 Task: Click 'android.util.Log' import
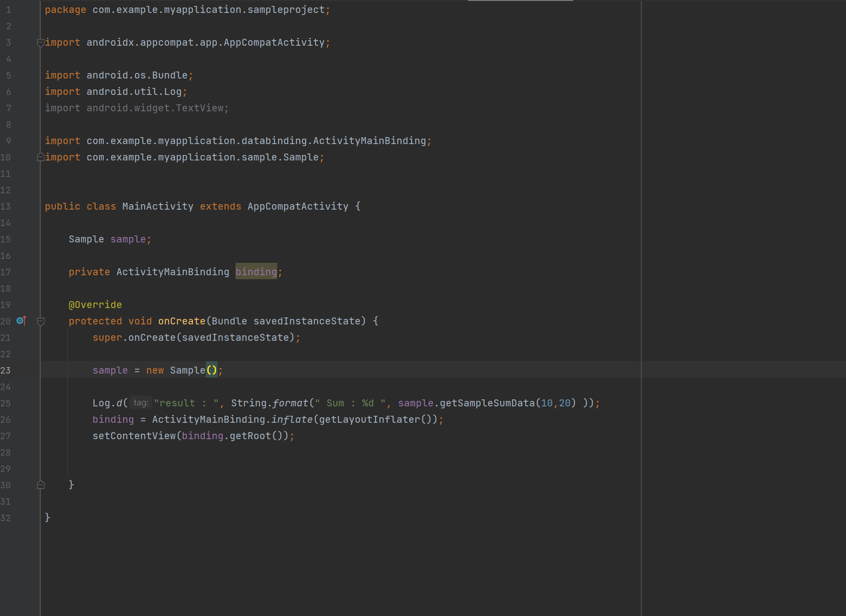coord(134,91)
